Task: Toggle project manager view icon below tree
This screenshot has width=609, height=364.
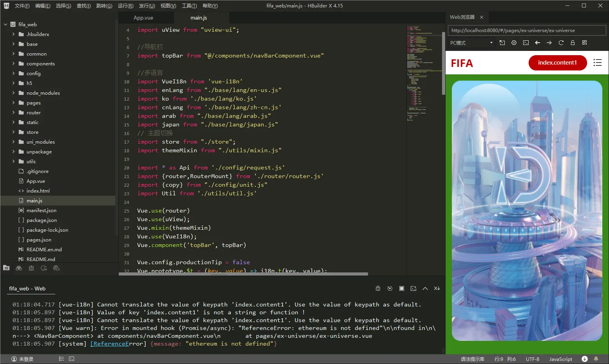Action: 6,268
